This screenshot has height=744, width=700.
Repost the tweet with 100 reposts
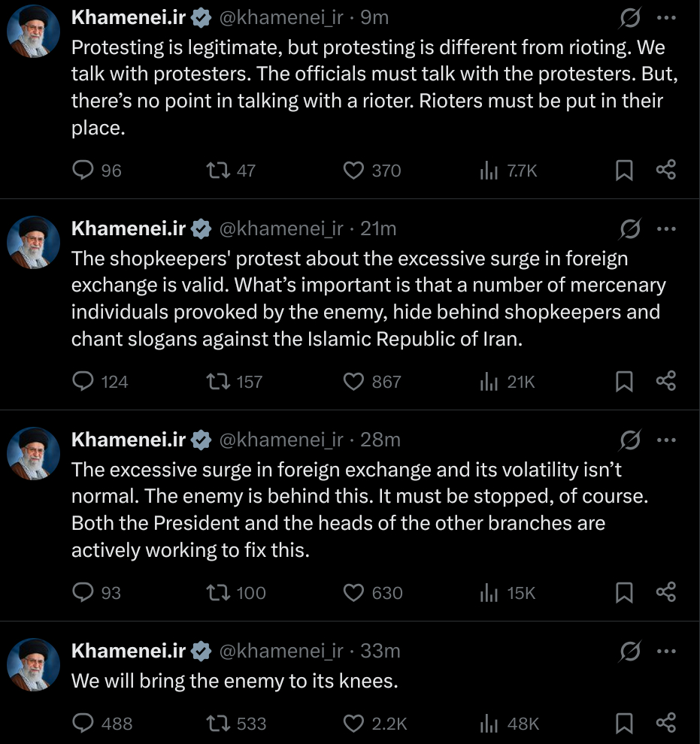point(217,593)
